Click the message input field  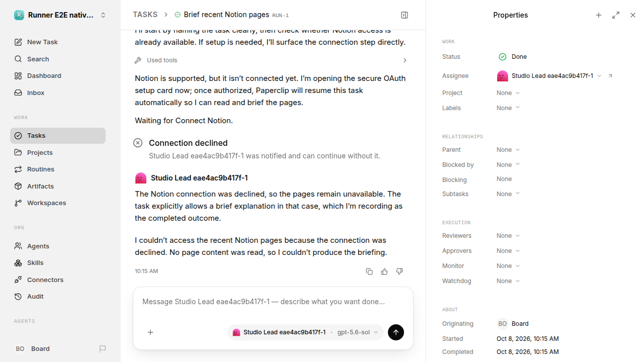click(273, 302)
